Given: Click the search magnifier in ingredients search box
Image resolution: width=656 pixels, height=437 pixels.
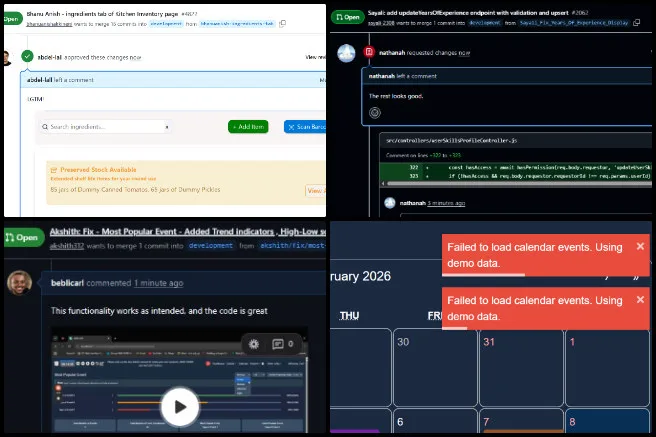Looking at the screenshot, I should (x=45, y=127).
